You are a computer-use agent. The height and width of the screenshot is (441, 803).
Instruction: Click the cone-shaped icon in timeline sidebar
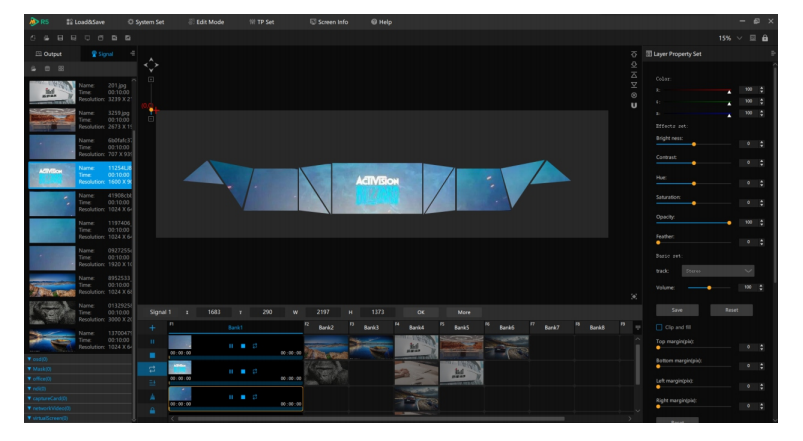point(152,397)
